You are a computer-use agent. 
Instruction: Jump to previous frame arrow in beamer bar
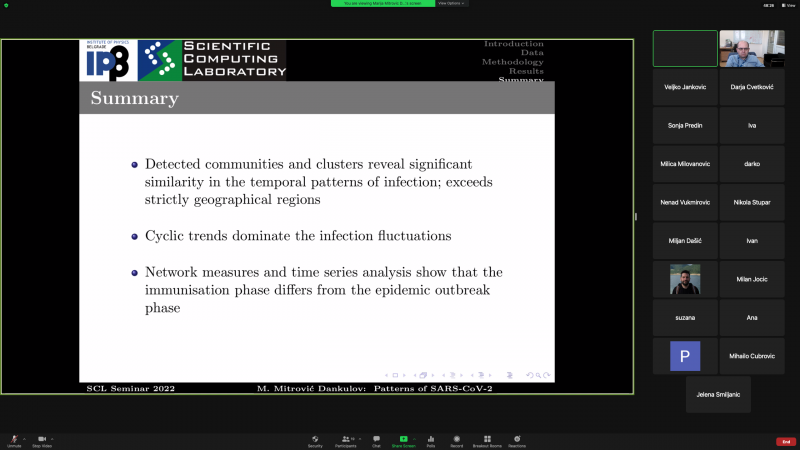click(415, 376)
